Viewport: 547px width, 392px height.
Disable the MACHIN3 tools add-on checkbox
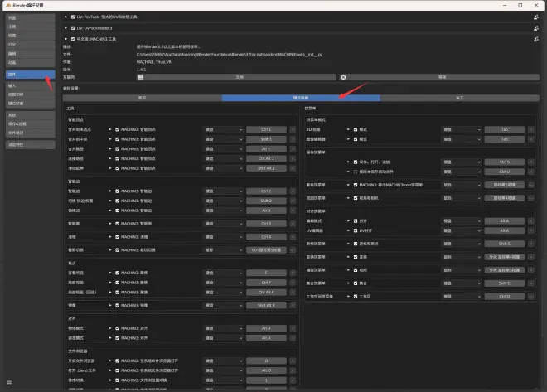(x=73, y=39)
